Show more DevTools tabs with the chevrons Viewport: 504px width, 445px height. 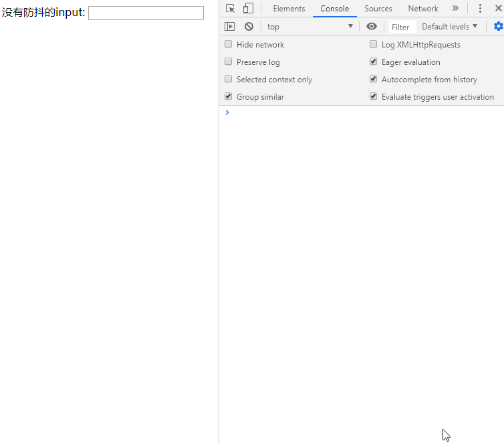455,9
